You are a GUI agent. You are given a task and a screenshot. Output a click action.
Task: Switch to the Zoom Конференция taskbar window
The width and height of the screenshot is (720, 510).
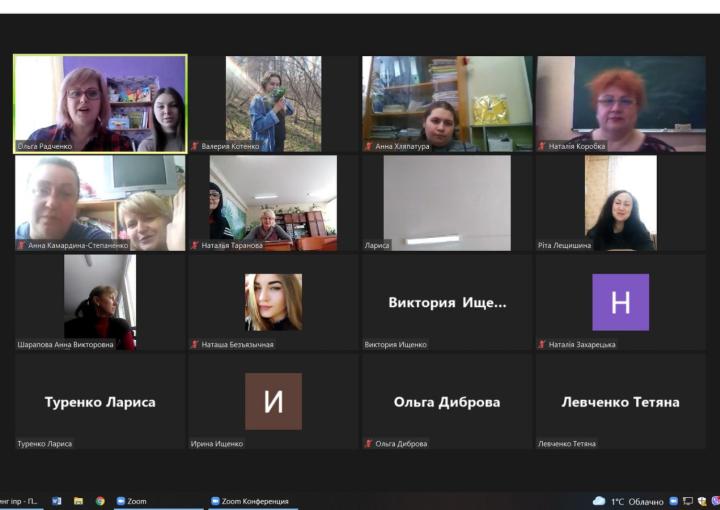tap(248, 501)
